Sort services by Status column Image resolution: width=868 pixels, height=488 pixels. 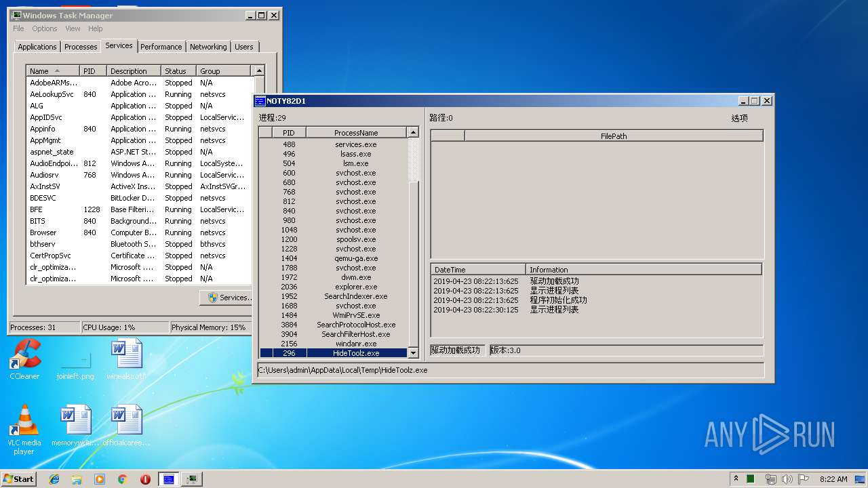pyautogui.click(x=178, y=71)
